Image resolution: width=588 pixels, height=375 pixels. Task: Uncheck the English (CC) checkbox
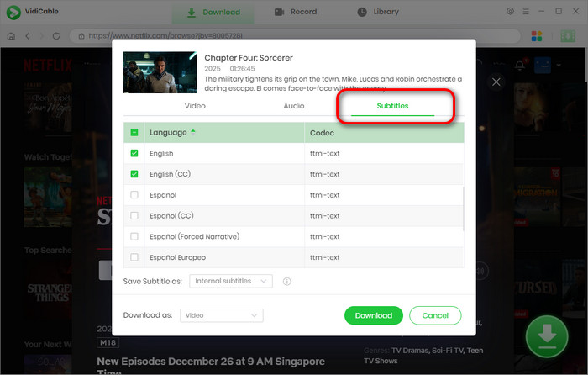point(134,174)
